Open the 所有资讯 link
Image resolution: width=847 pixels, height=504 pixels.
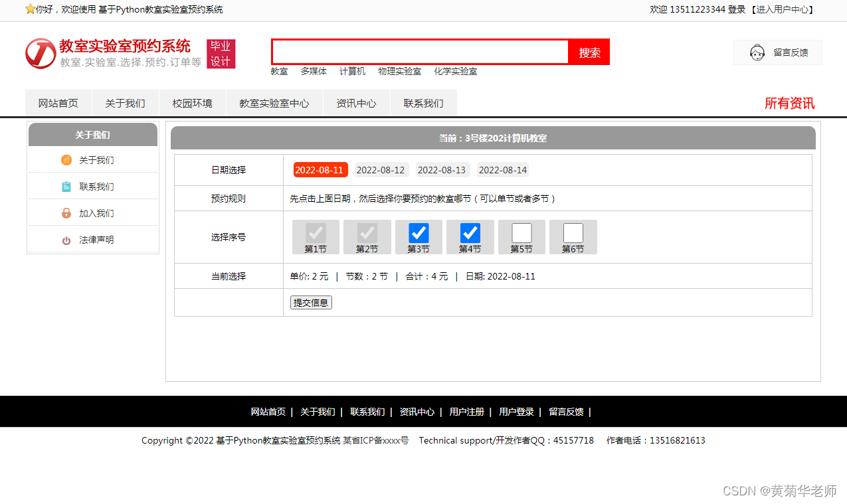pyautogui.click(x=790, y=104)
